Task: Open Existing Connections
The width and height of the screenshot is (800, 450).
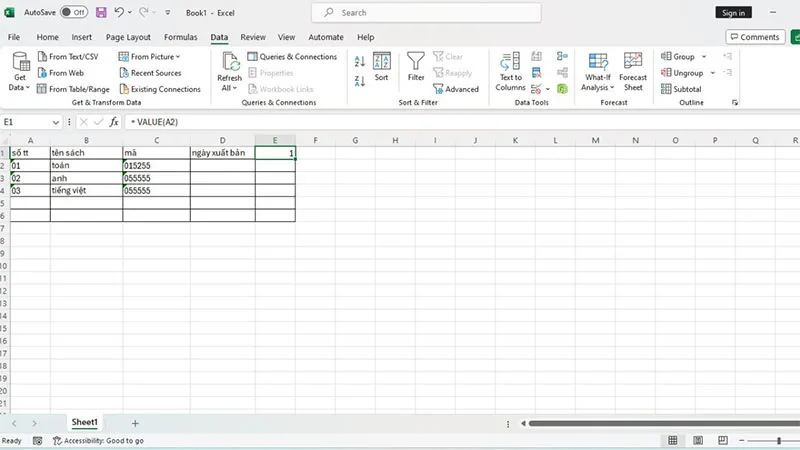Action: 160,89
